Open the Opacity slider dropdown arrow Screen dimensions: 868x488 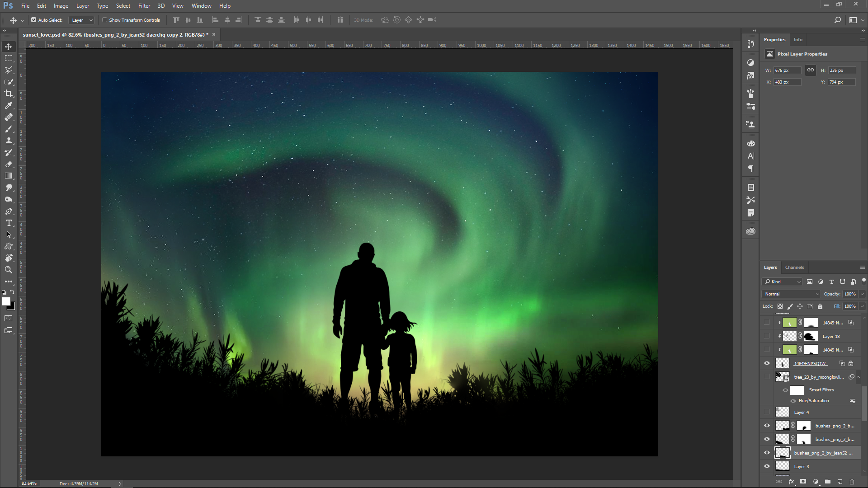pyautogui.click(x=862, y=294)
